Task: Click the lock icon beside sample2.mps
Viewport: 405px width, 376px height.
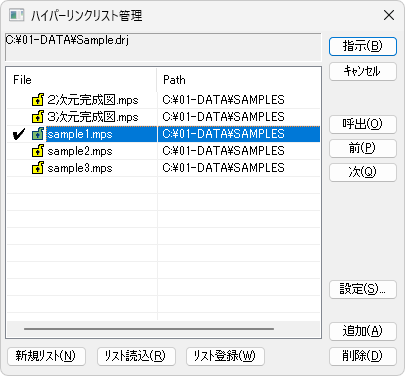Action: pos(38,151)
